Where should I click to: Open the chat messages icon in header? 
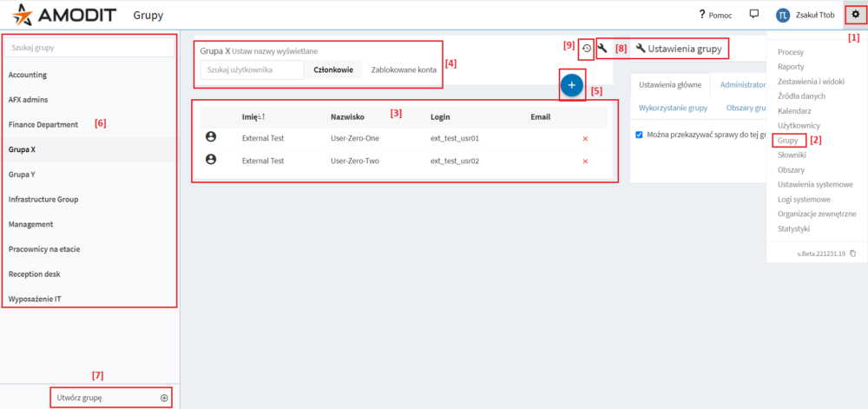tap(730, 15)
